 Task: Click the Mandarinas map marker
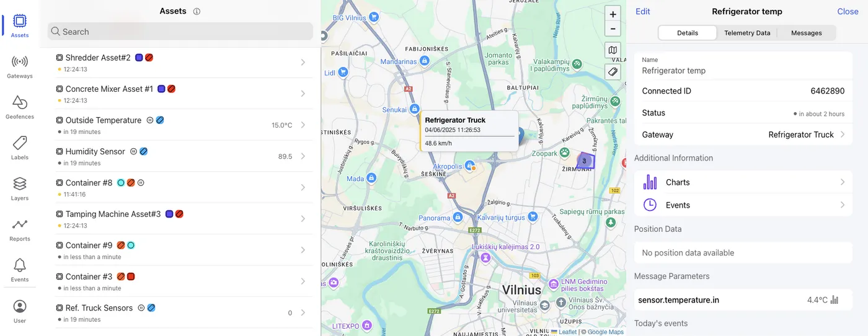[424, 61]
